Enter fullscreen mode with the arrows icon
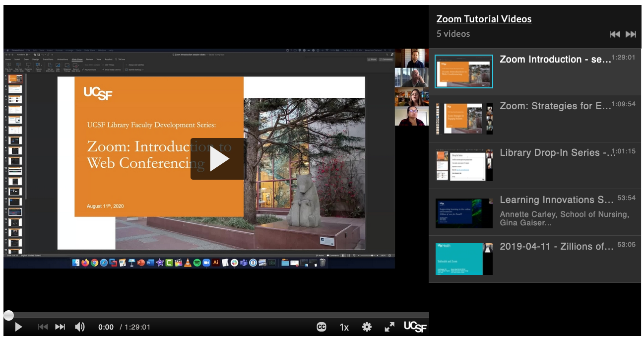The width and height of the screenshot is (644, 341). point(389,327)
